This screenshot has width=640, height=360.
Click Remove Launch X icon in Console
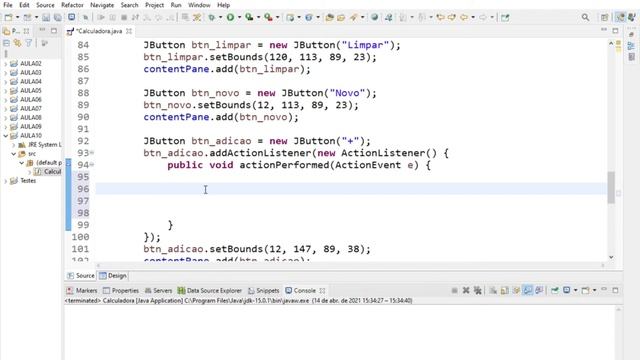pos(466,290)
